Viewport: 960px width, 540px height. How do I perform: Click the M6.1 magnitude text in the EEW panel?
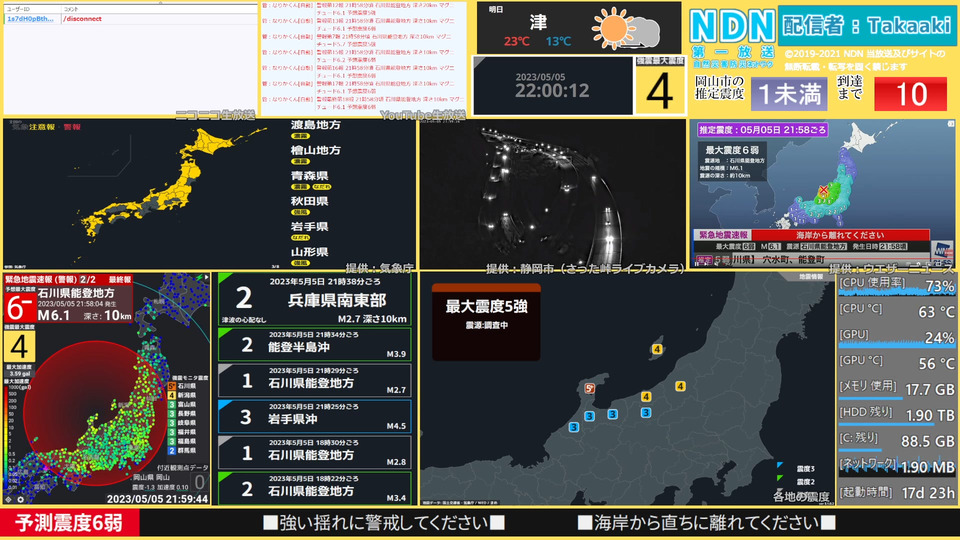click(x=54, y=315)
